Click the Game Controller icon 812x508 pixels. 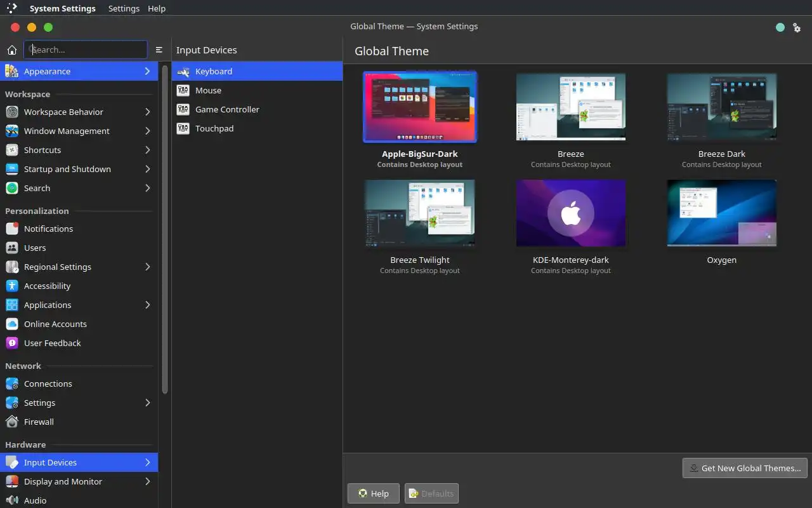coord(183,109)
